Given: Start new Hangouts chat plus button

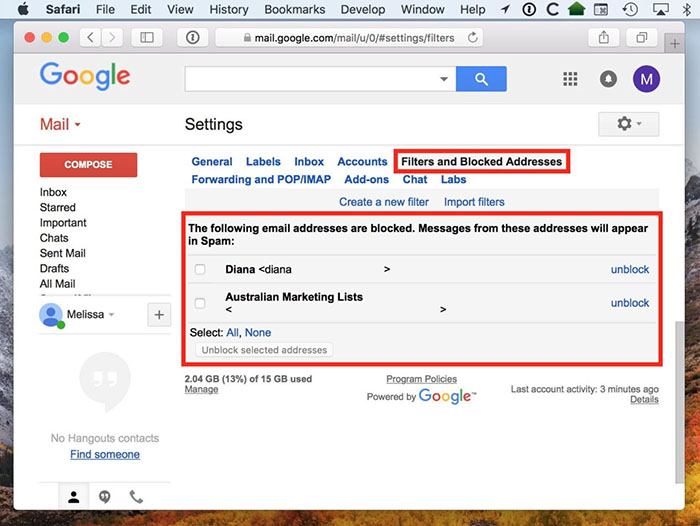Looking at the screenshot, I should click(159, 315).
